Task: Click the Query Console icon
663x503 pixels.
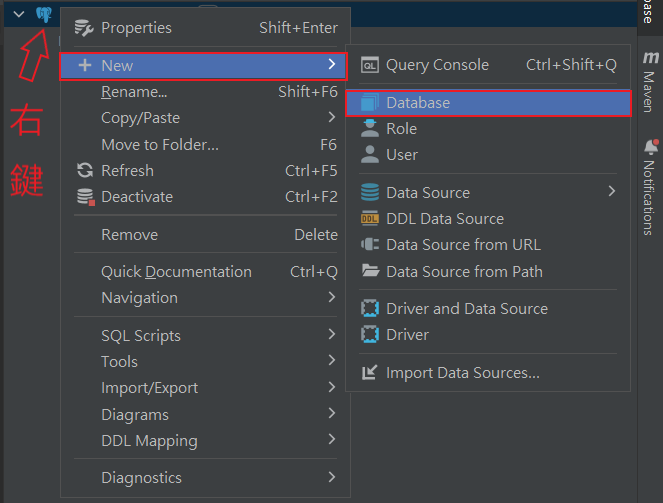Action: click(370, 65)
